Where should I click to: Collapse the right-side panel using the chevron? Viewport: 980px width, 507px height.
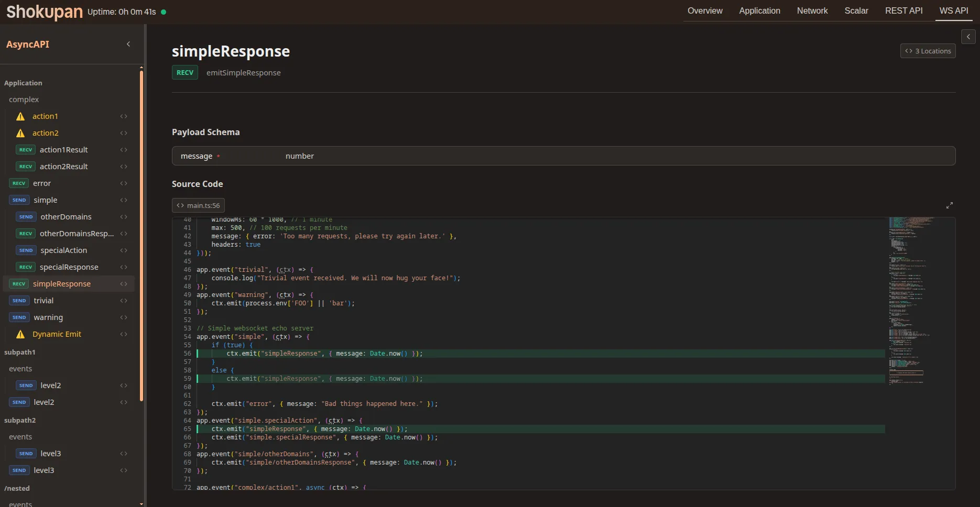point(968,36)
